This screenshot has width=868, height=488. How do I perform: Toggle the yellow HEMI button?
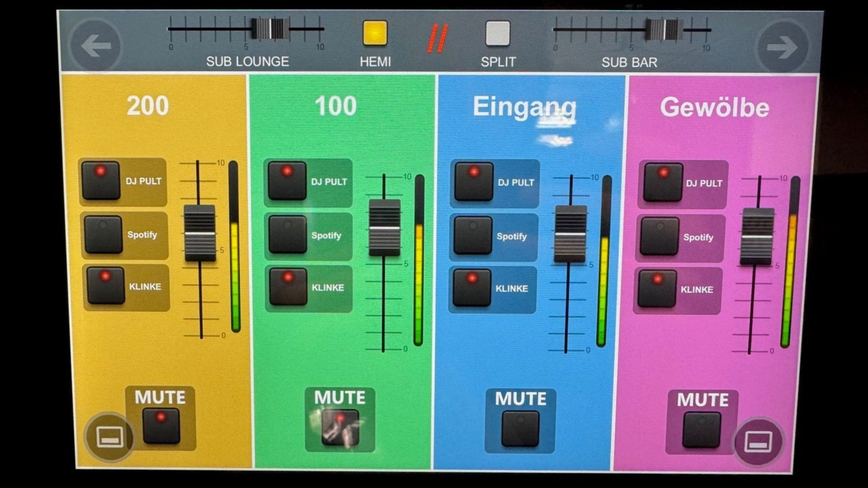pyautogui.click(x=375, y=33)
